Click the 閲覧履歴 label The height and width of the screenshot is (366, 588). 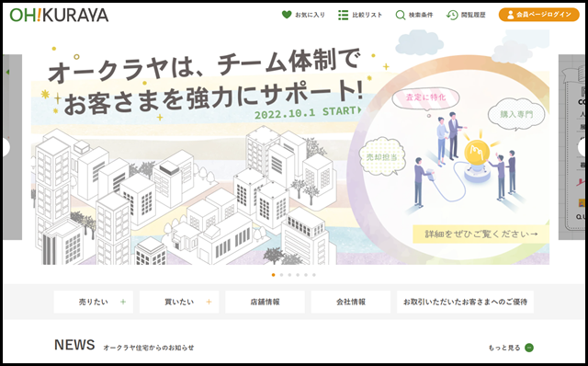[x=473, y=15]
